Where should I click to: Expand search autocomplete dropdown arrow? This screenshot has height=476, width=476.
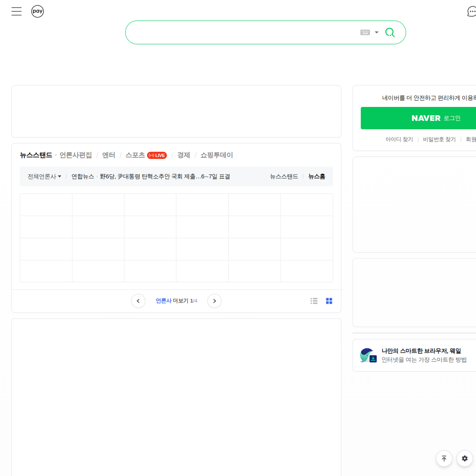coord(376,32)
